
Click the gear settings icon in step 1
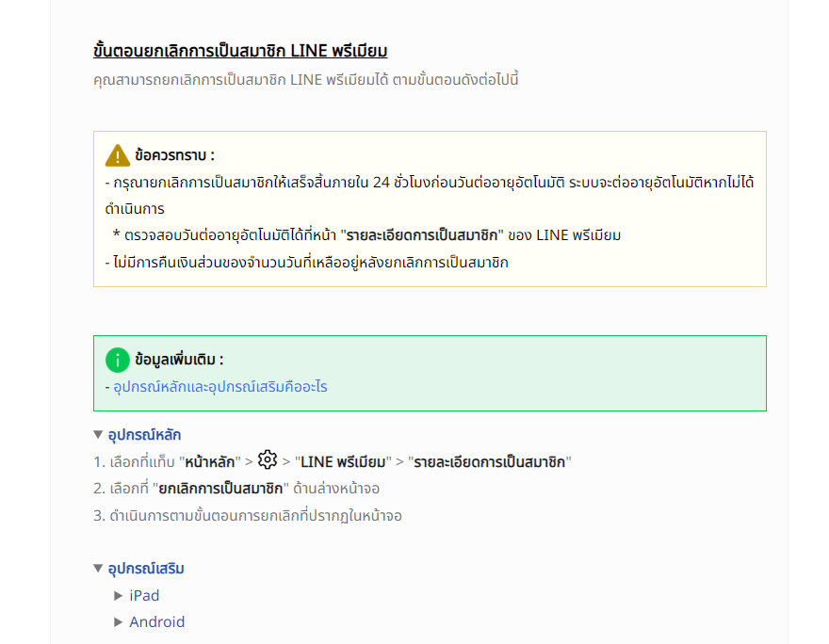268,460
